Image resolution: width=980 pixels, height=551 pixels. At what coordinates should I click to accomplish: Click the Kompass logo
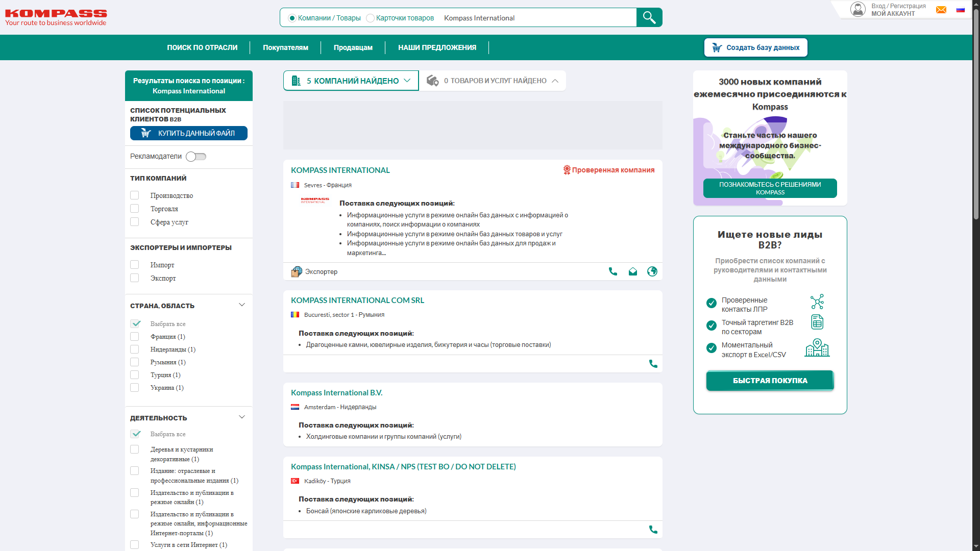pos(56,17)
